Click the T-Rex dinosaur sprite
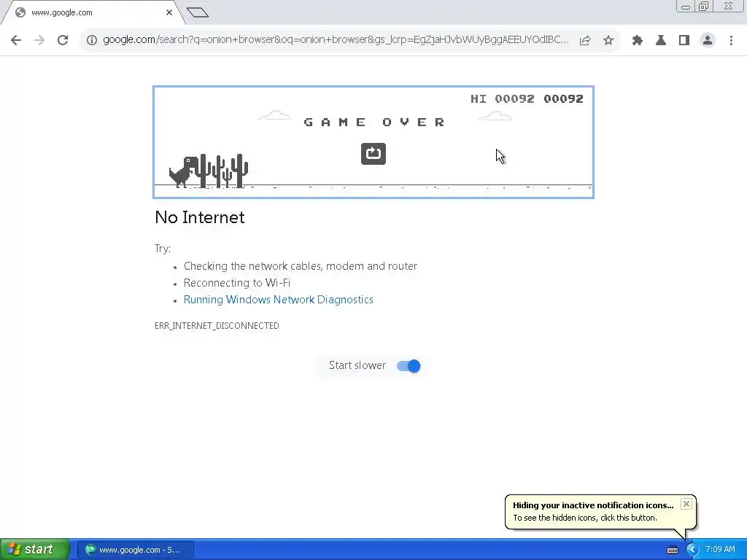 (x=183, y=172)
